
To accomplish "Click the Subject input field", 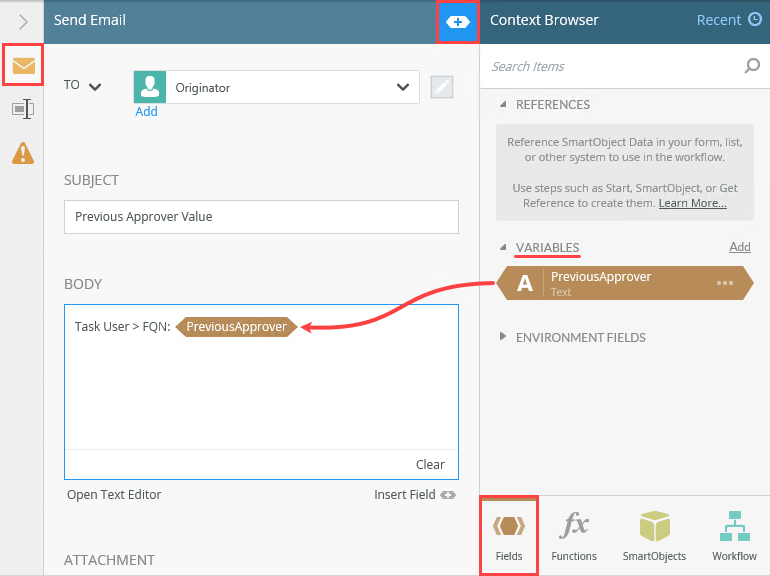I will click(x=261, y=217).
